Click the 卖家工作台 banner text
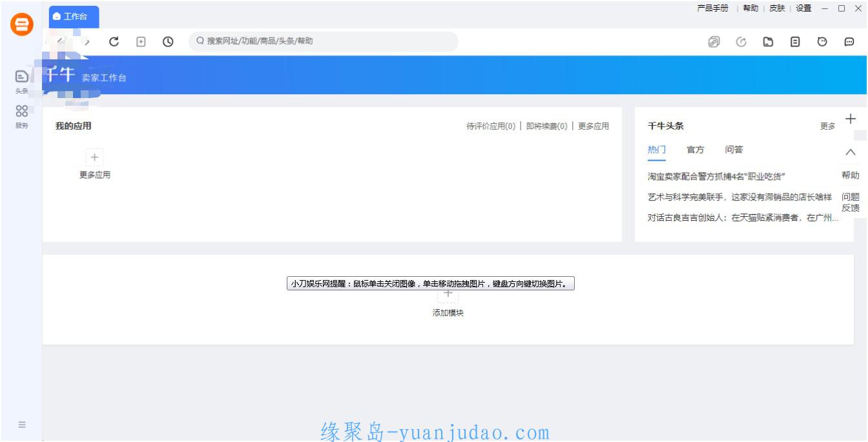Screen dimensions: 868x442 point(104,78)
